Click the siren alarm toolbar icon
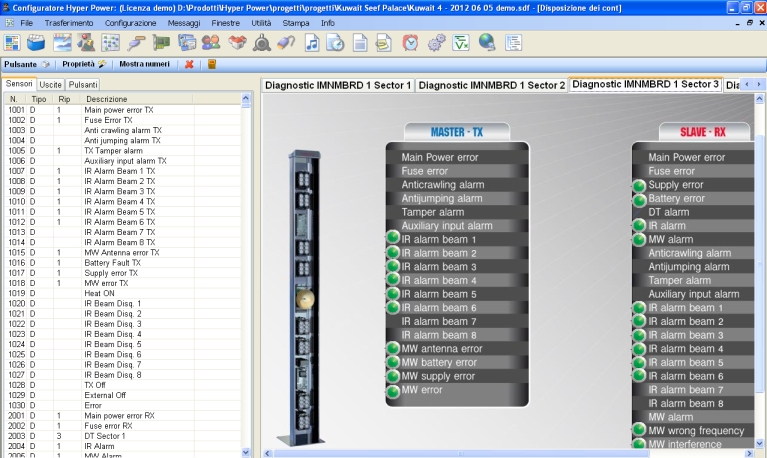The image size is (767, 458). pos(262,43)
